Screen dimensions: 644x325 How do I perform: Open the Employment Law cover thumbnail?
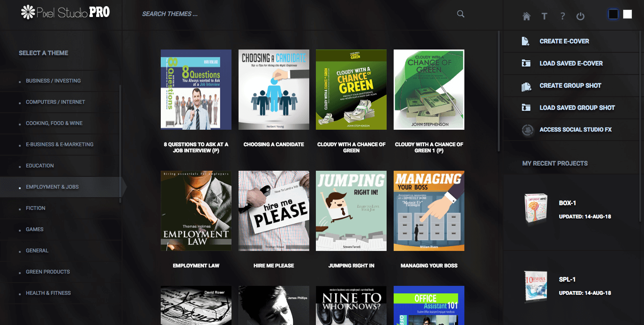click(196, 211)
